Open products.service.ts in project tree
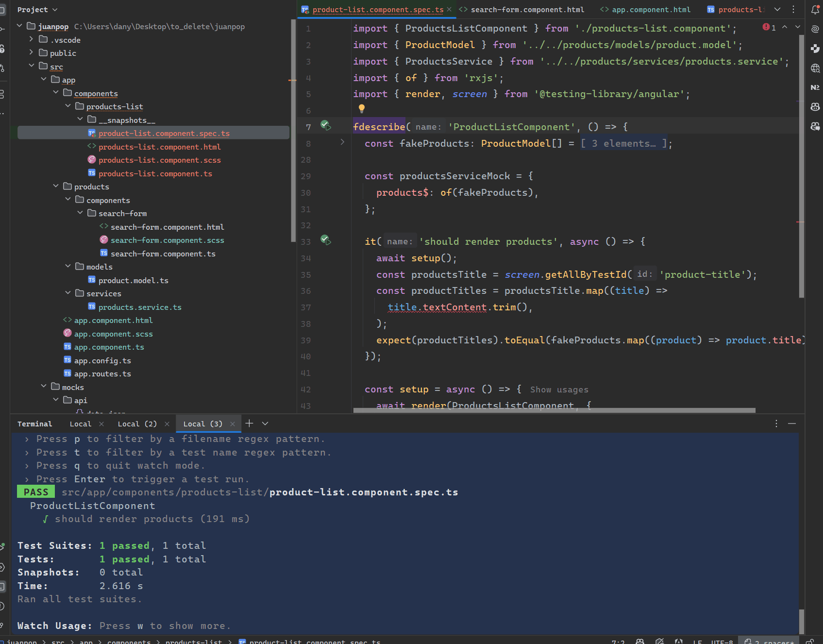Image resolution: width=823 pixels, height=644 pixels. pos(139,307)
